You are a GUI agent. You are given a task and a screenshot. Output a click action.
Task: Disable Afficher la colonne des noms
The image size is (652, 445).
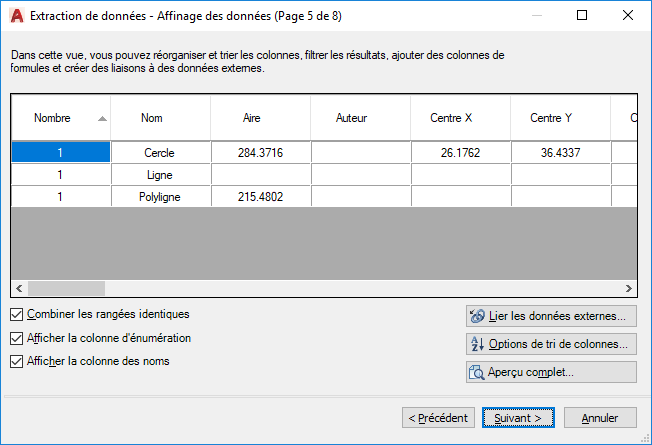[17, 361]
